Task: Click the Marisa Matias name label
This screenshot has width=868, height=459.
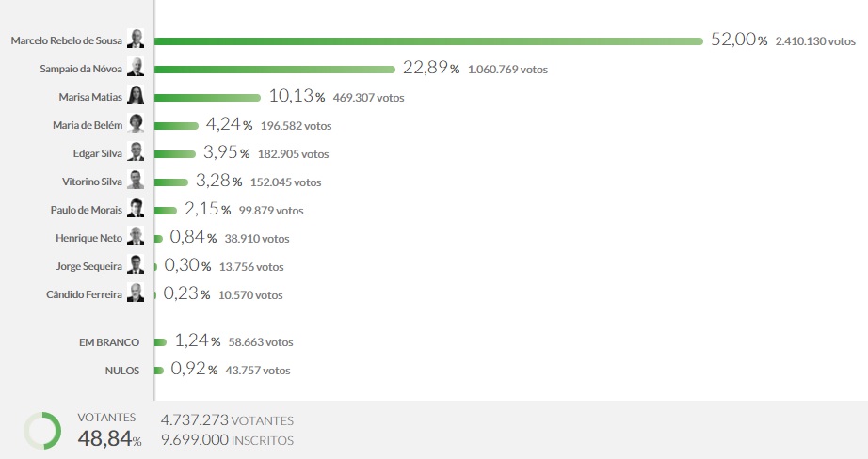Action: click(89, 97)
